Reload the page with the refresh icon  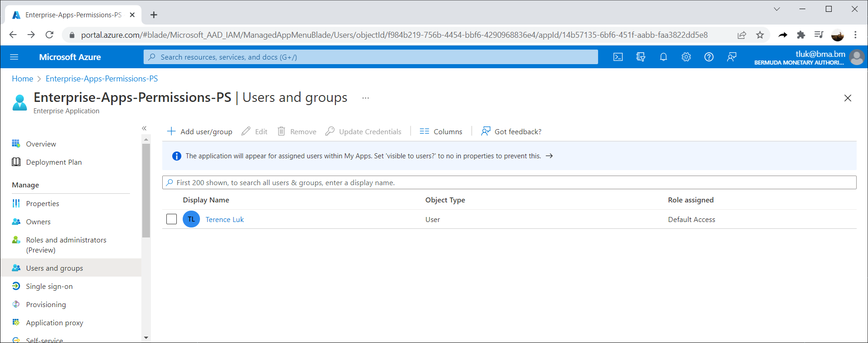tap(50, 35)
